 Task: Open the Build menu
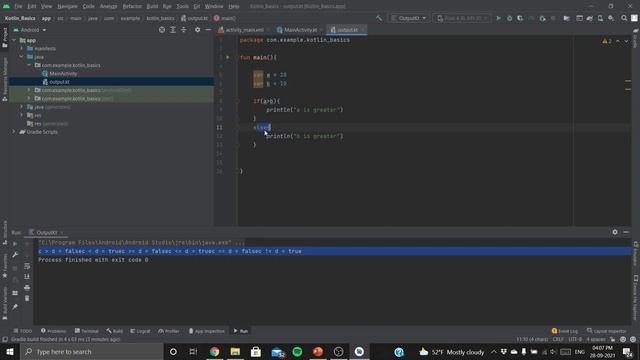(x=152, y=7)
